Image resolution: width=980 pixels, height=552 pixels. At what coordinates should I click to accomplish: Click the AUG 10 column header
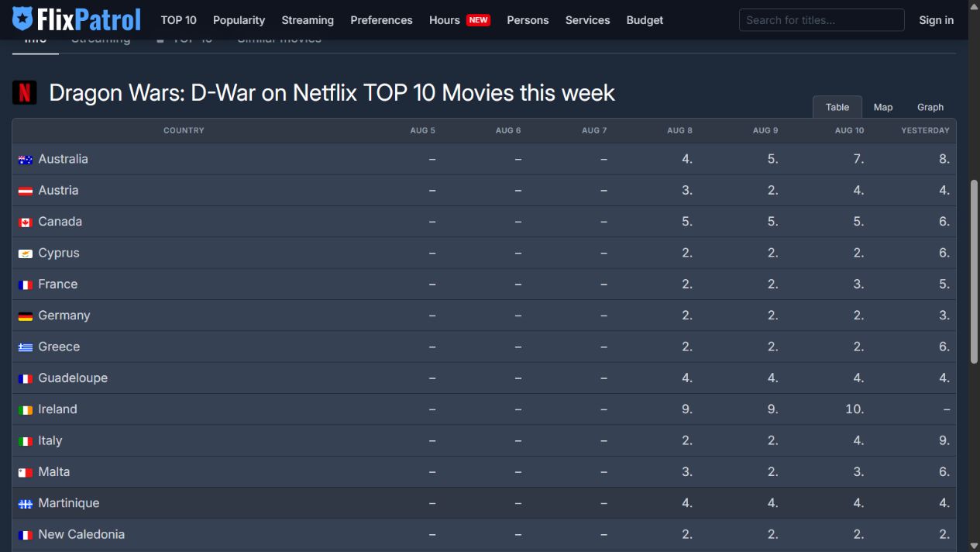(x=849, y=130)
